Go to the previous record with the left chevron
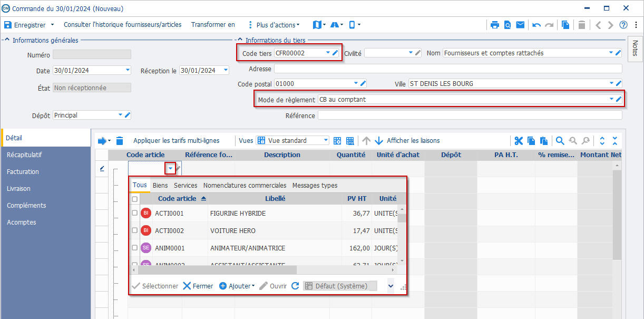This screenshot has width=644, height=319. coord(598,25)
